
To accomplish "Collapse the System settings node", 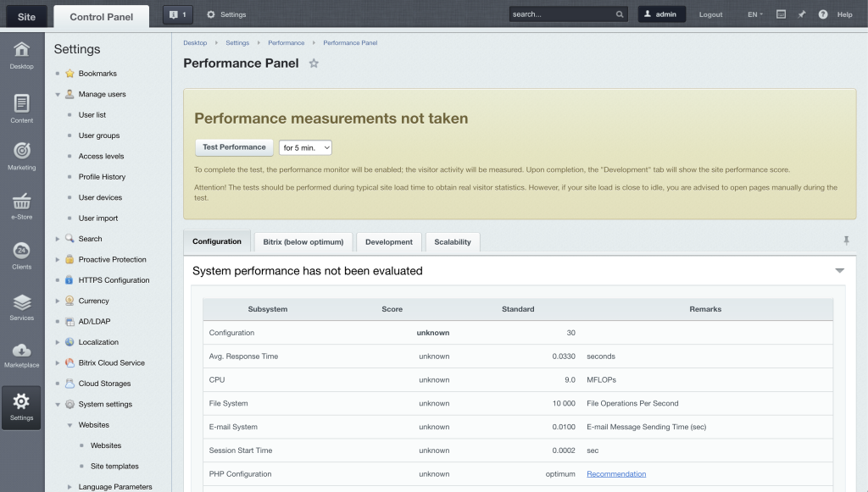I will click(58, 405).
